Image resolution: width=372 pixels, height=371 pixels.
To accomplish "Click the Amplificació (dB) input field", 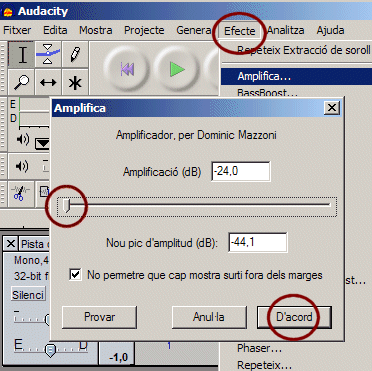I will 241,172.
